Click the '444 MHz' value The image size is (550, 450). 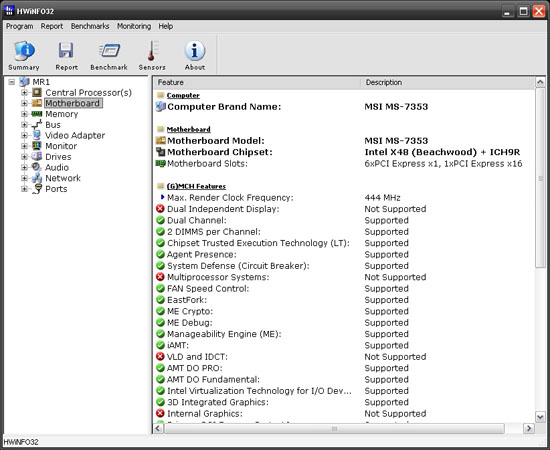pos(382,197)
